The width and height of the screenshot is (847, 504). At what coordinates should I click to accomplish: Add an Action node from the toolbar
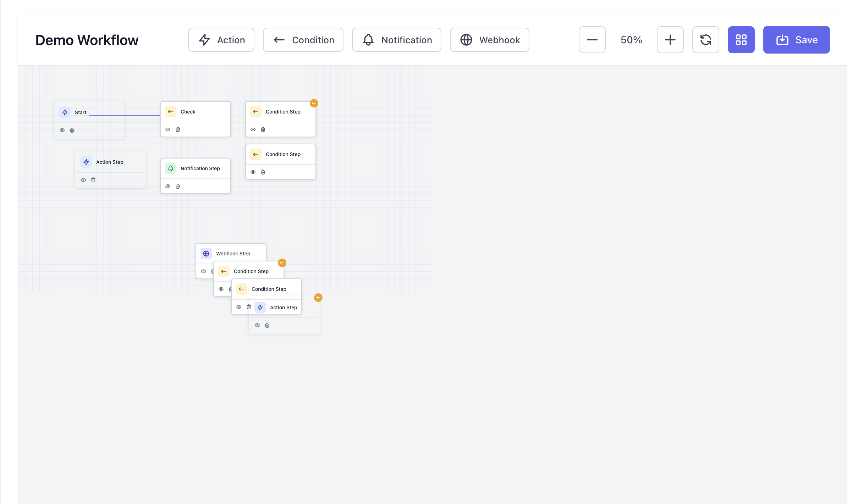221,40
